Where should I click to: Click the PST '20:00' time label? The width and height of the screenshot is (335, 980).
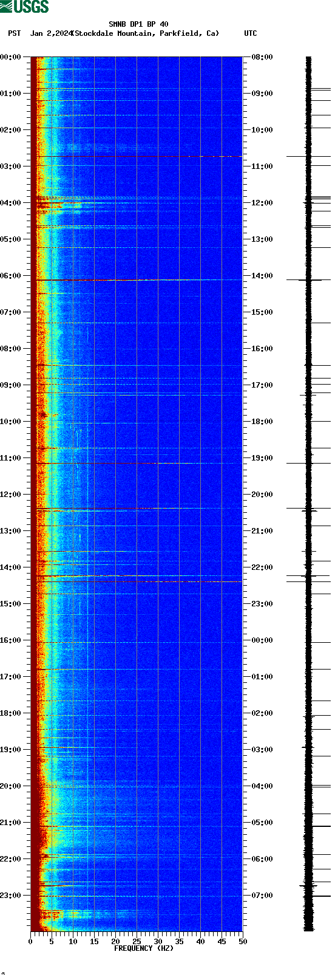tap(11, 786)
